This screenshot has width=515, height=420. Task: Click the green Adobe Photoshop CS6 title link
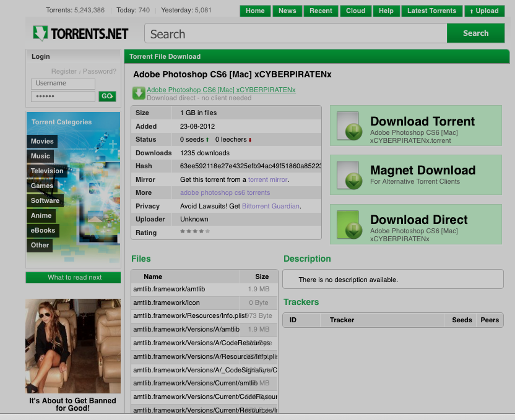221,90
